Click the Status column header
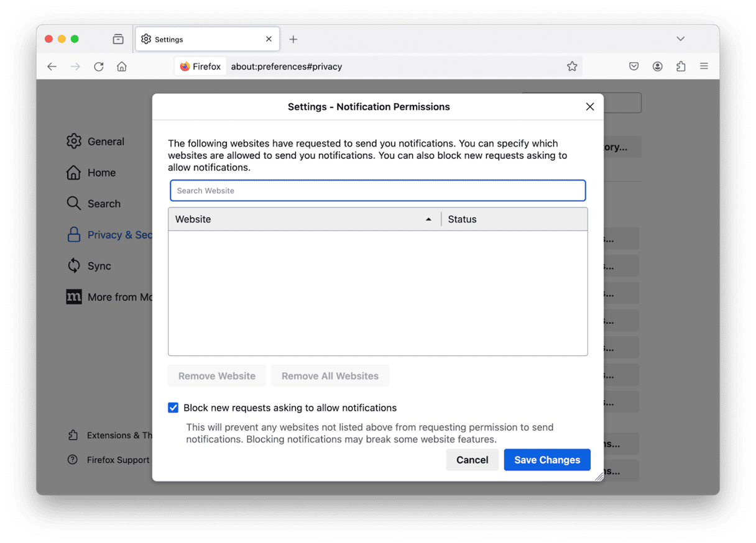Viewport: 756px width, 543px height. tap(513, 219)
